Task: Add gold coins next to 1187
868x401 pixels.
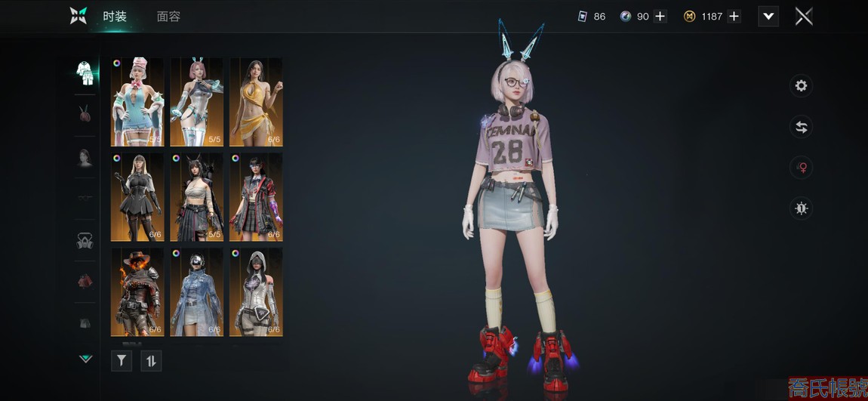Action: coord(734,17)
